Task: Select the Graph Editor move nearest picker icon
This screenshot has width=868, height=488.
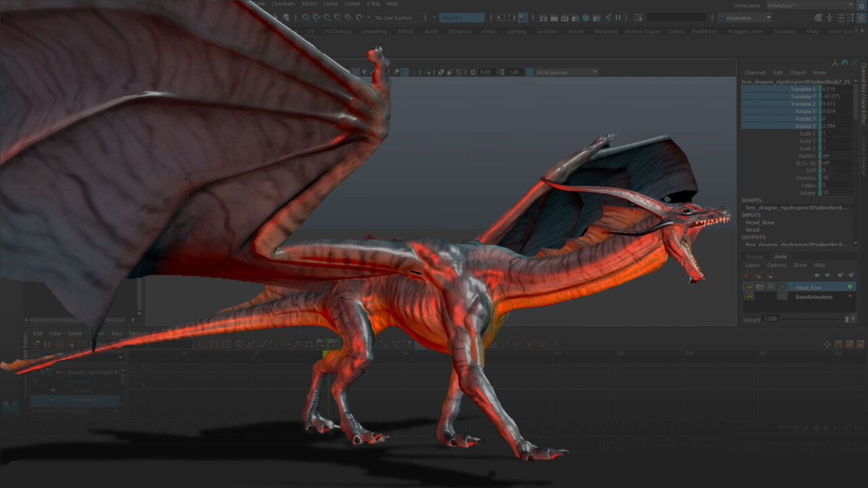Action: click(34, 343)
